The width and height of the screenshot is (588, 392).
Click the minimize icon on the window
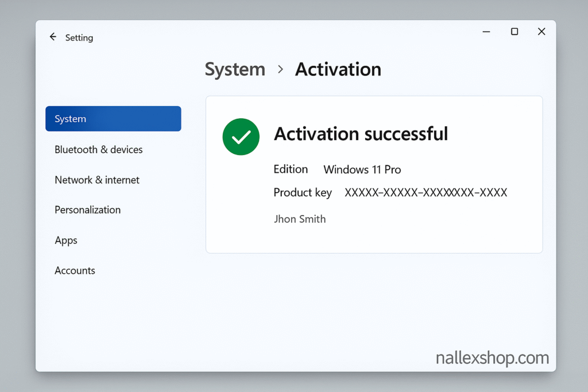pos(486,32)
